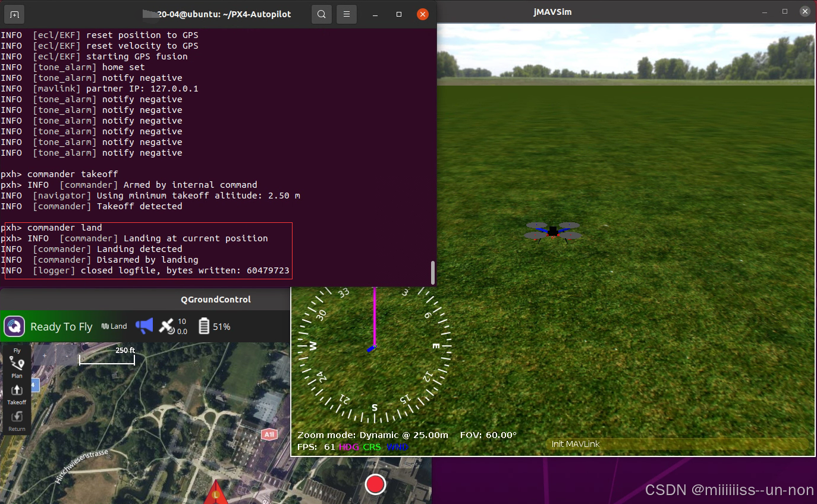Click the 'Hirschwiesenstrasse' street label

pyautogui.click(x=83, y=467)
